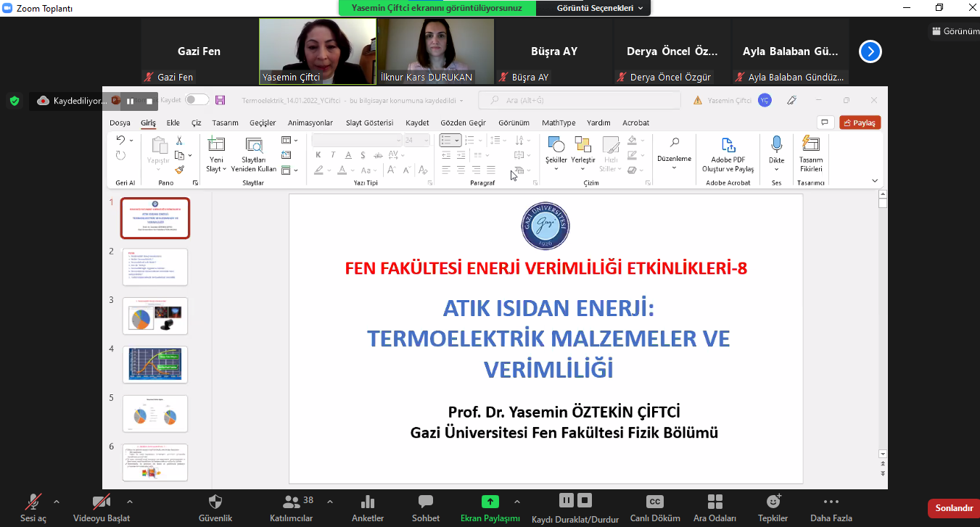
Task: Toggle text shadow (S) formatting
Action: coord(363,155)
